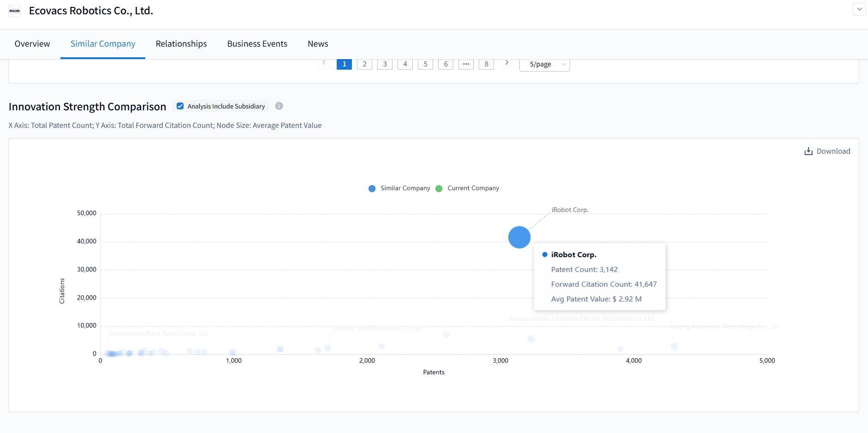Click the pagination ellipsis jump icon

click(x=466, y=64)
